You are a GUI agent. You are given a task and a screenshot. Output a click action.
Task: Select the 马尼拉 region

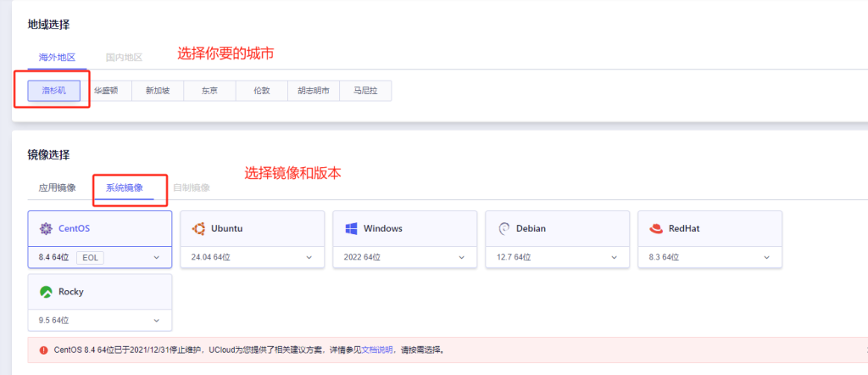tap(365, 91)
